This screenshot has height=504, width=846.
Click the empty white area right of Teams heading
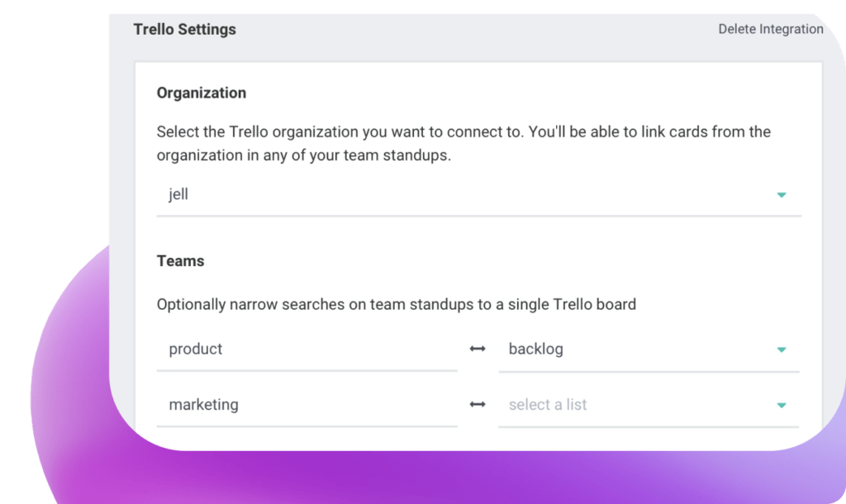496,261
